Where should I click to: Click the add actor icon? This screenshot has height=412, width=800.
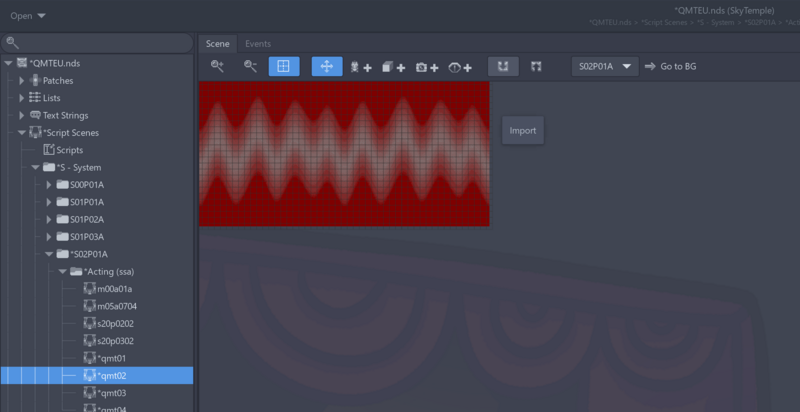pyautogui.click(x=360, y=67)
